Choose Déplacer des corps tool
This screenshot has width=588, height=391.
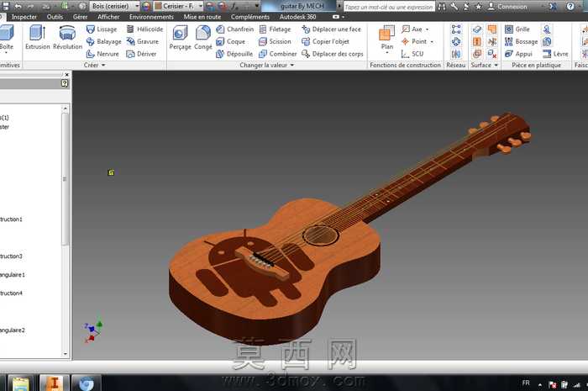pos(333,54)
